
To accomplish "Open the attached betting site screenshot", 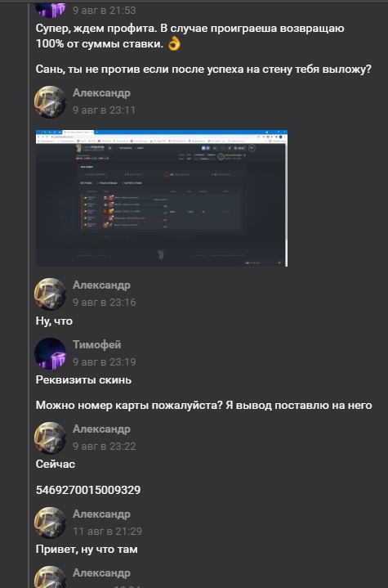I will pos(162,198).
